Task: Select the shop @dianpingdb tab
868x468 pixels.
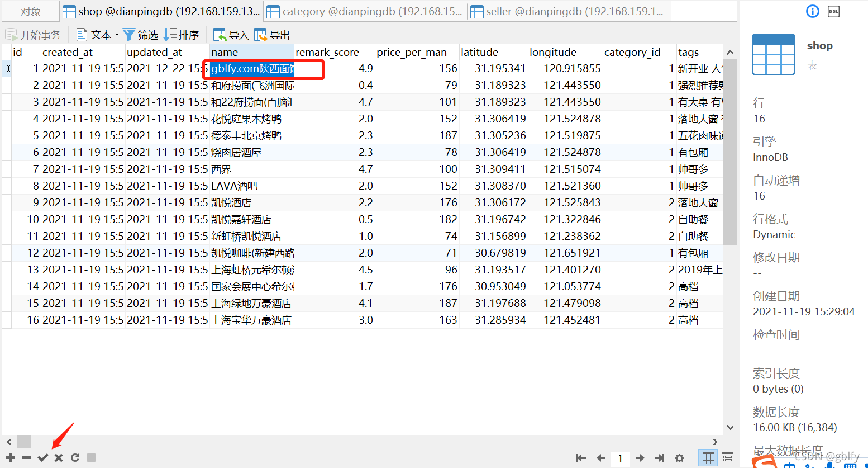Action: [161, 11]
